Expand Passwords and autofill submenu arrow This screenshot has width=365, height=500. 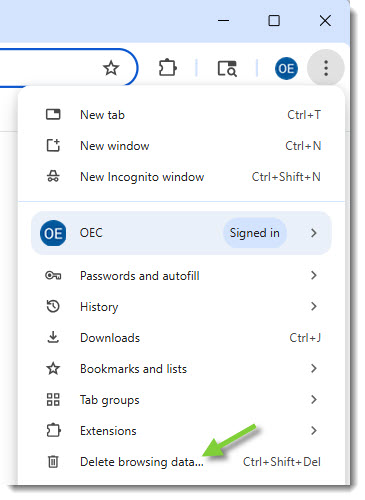click(x=313, y=275)
